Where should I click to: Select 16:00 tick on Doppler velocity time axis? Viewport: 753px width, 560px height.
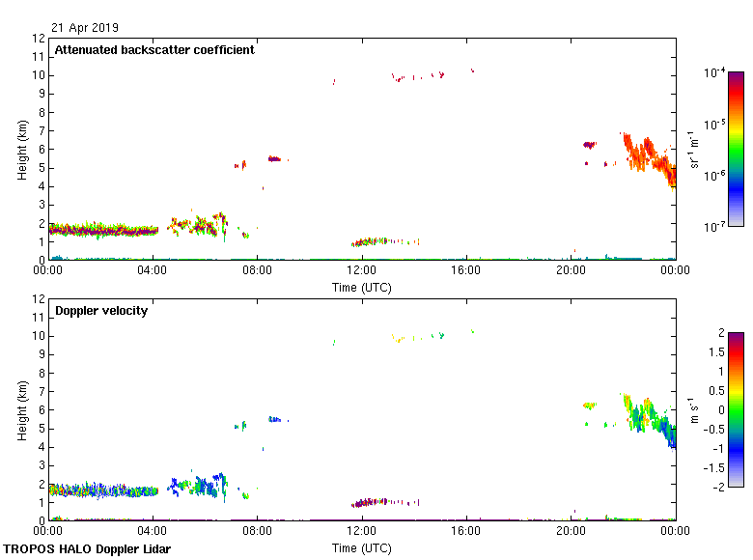[x=466, y=532]
